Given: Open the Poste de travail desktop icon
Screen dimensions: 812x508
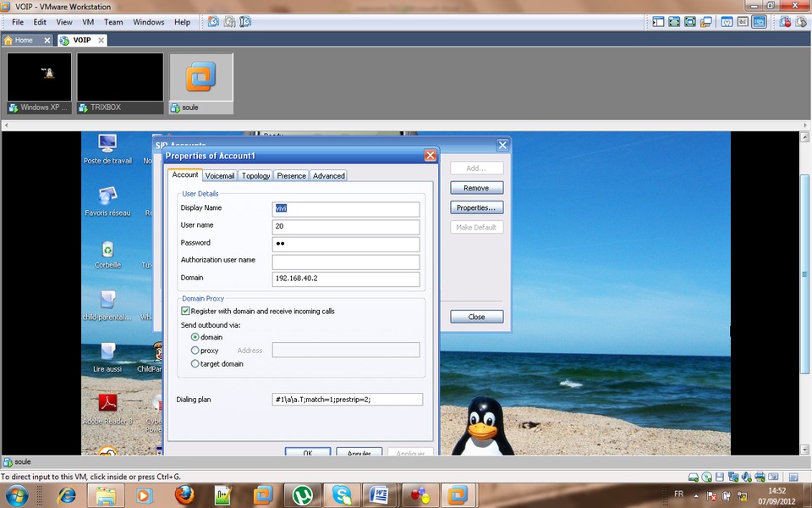Looking at the screenshot, I should 107,144.
